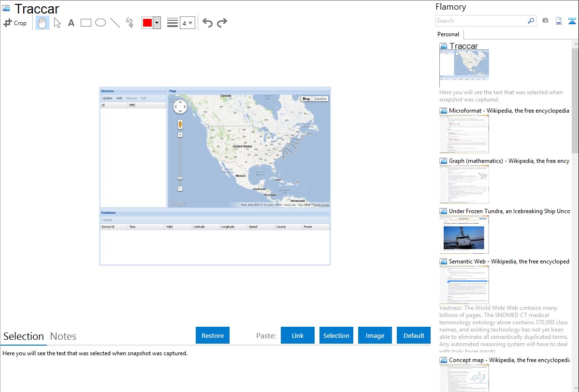Open the Microformat Wikipedia snapshot thumbnail
Viewport: 579px width, 392px height.
[x=464, y=134]
